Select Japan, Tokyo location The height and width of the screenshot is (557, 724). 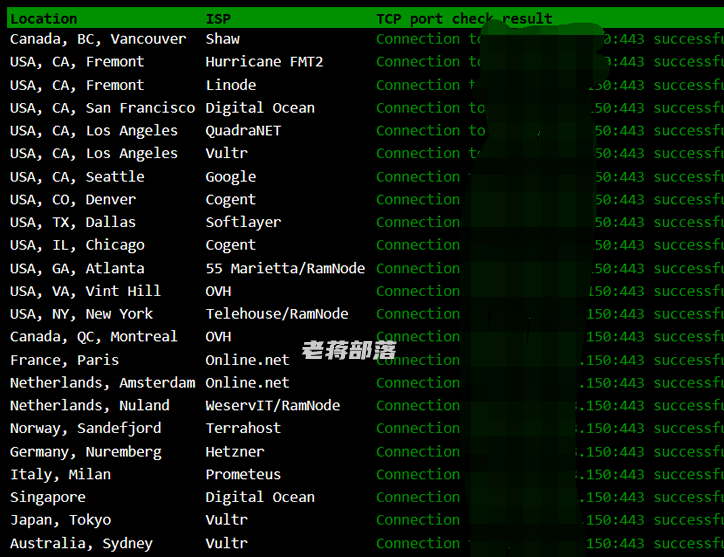pos(60,520)
